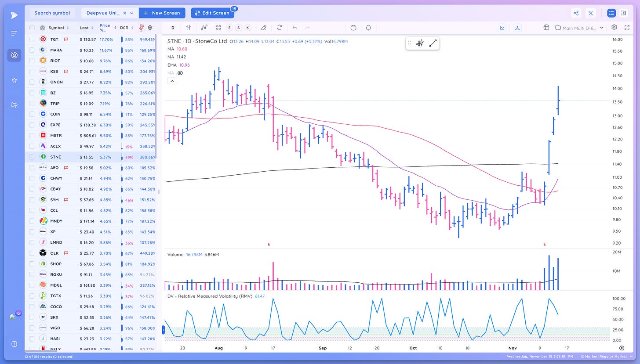
Task: Click into the Search symbol field
Action: coord(52,13)
